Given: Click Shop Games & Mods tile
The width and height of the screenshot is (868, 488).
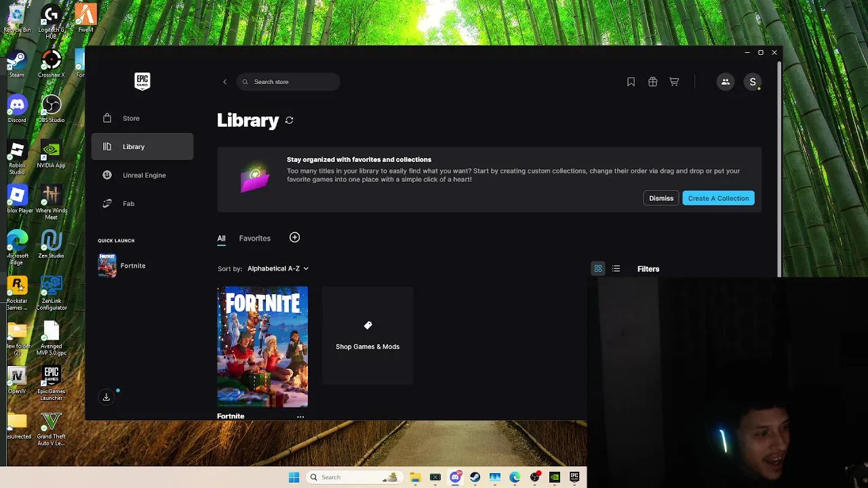Looking at the screenshot, I should click(x=368, y=336).
